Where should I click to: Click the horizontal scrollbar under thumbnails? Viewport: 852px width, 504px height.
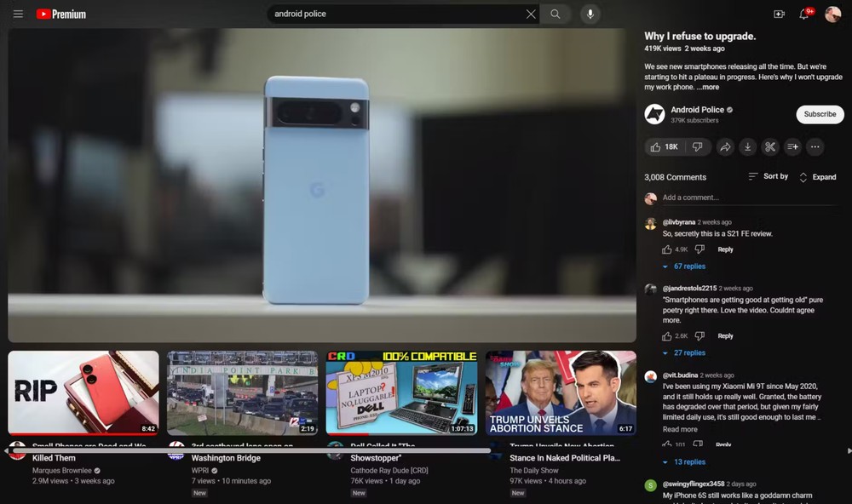pos(250,450)
